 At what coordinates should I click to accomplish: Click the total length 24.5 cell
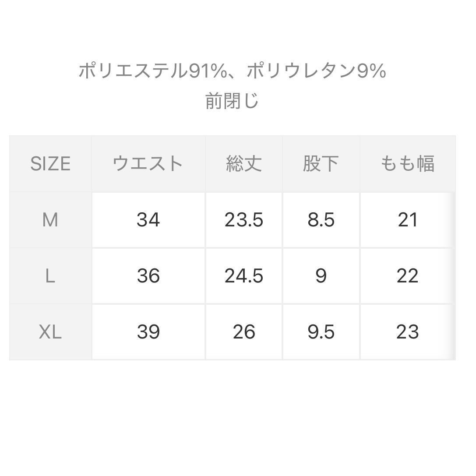tap(244, 276)
